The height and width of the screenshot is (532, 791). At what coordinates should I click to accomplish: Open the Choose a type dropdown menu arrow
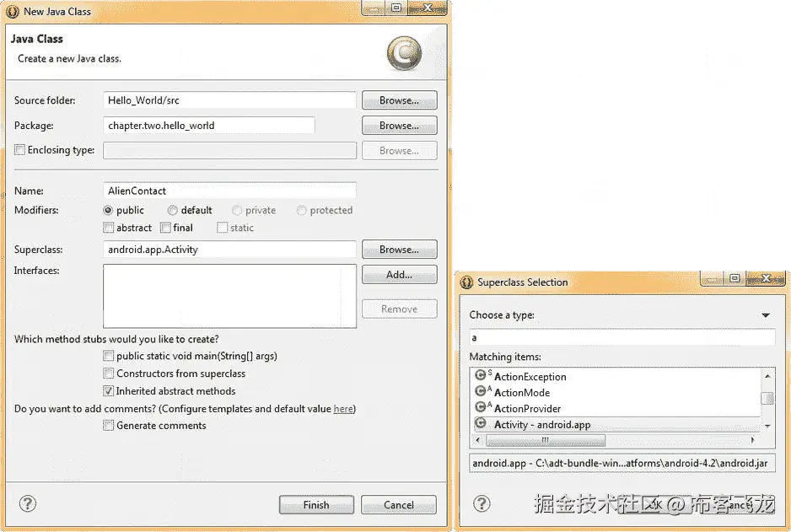pyautogui.click(x=766, y=315)
